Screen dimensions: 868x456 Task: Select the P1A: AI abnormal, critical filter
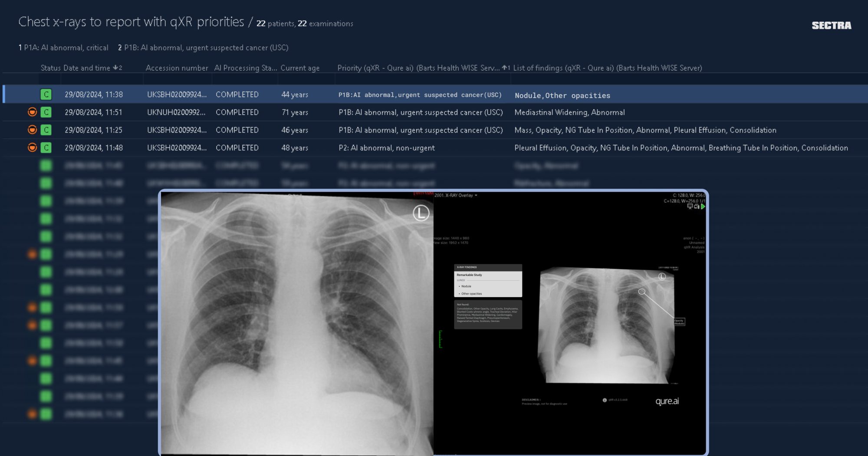[x=63, y=47]
